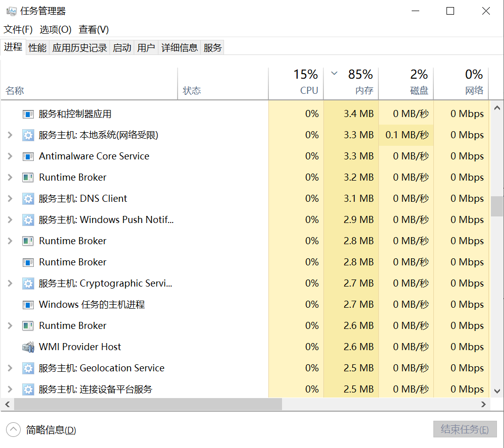The height and width of the screenshot is (448, 504).
Task: Expand the 服务主机: DNS Client group
Action: 10,199
